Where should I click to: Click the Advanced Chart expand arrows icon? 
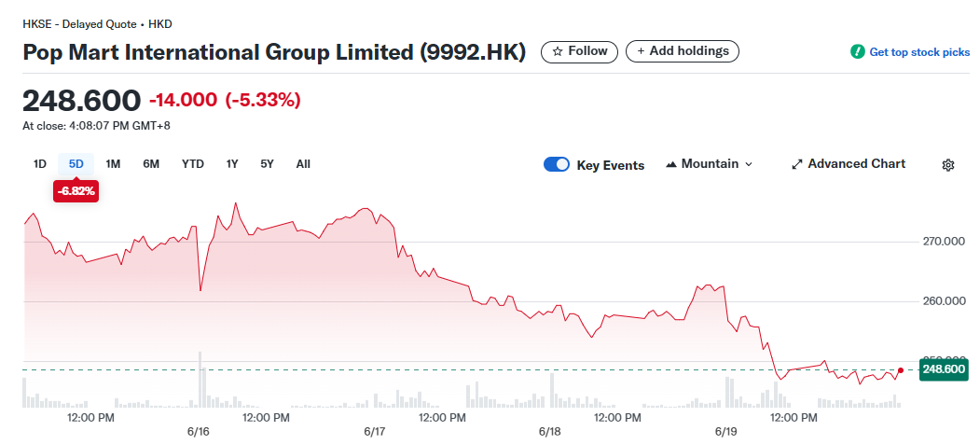click(x=797, y=164)
